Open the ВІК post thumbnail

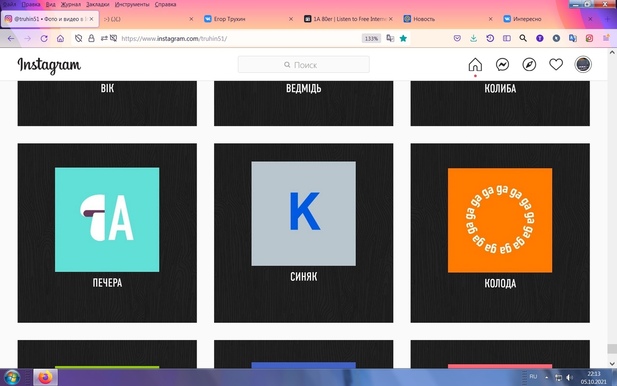tap(107, 103)
